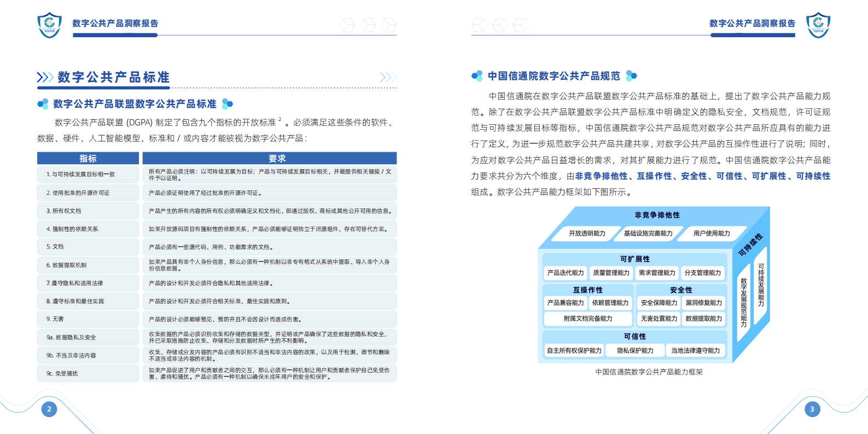
Task: Click the 开放透明能力 diagram cell
Action: point(587,233)
